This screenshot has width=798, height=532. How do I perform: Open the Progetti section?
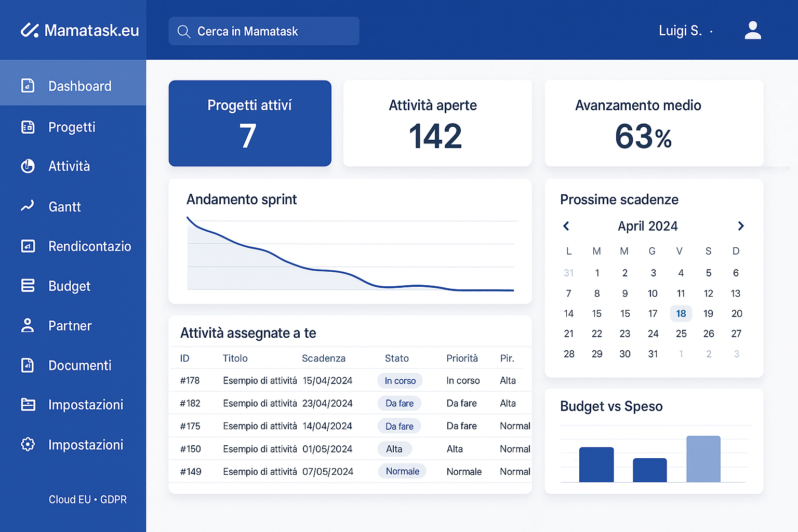point(72,127)
